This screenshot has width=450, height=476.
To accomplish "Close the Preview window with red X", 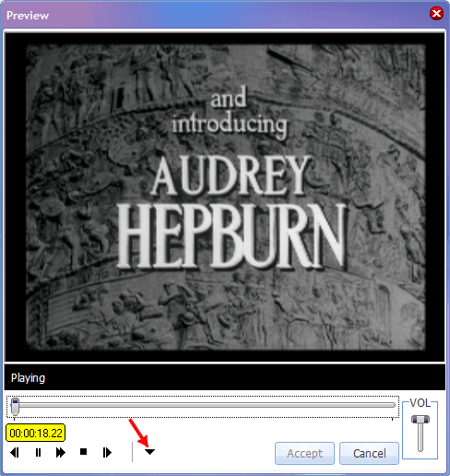I will pyautogui.click(x=436, y=14).
